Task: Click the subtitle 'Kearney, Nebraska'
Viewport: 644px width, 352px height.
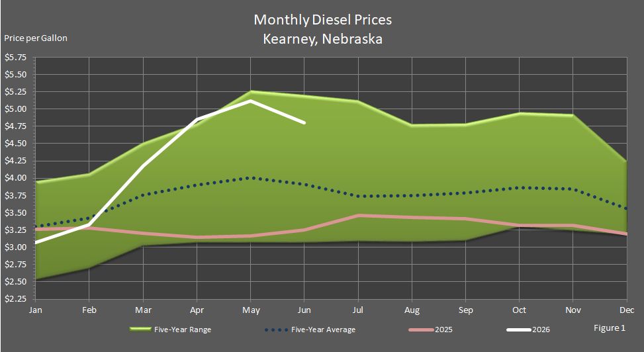Action: (322, 39)
